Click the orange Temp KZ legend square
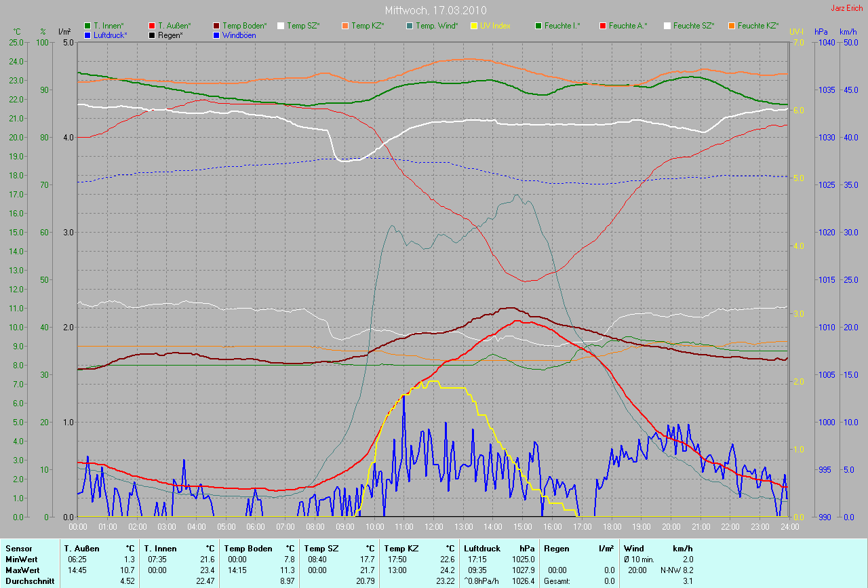This screenshot has width=868, height=588. (345, 26)
